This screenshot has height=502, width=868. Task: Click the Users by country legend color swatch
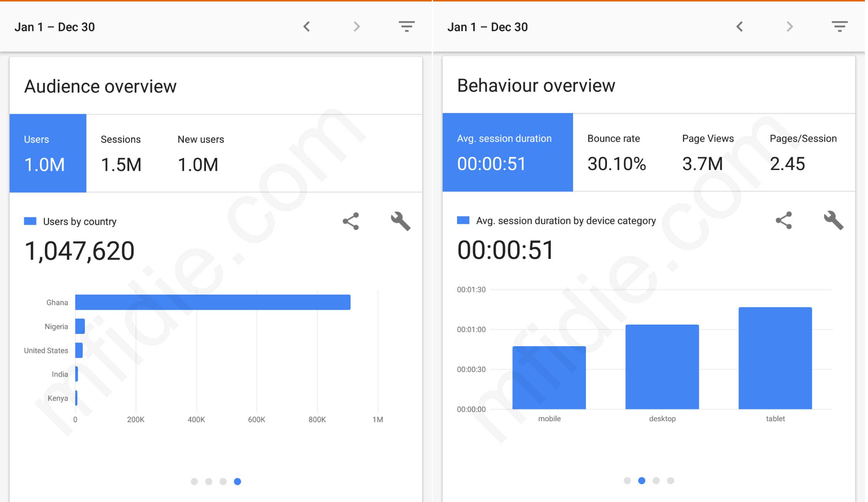30,221
